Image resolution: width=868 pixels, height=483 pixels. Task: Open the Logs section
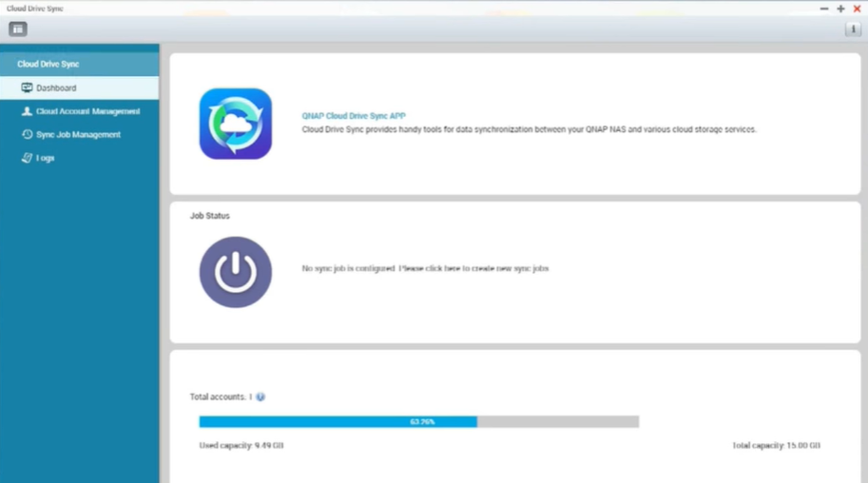point(79,158)
